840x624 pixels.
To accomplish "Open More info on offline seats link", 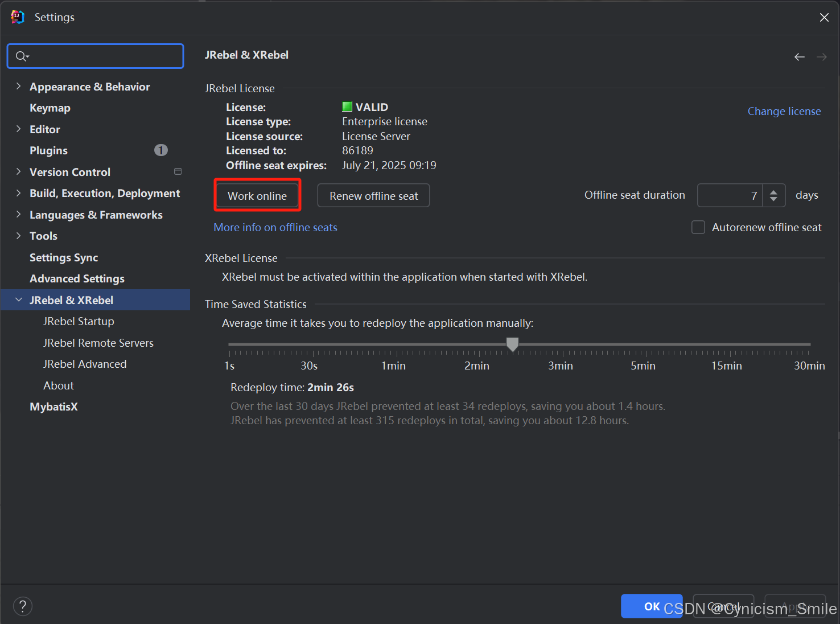I will click(275, 227).
